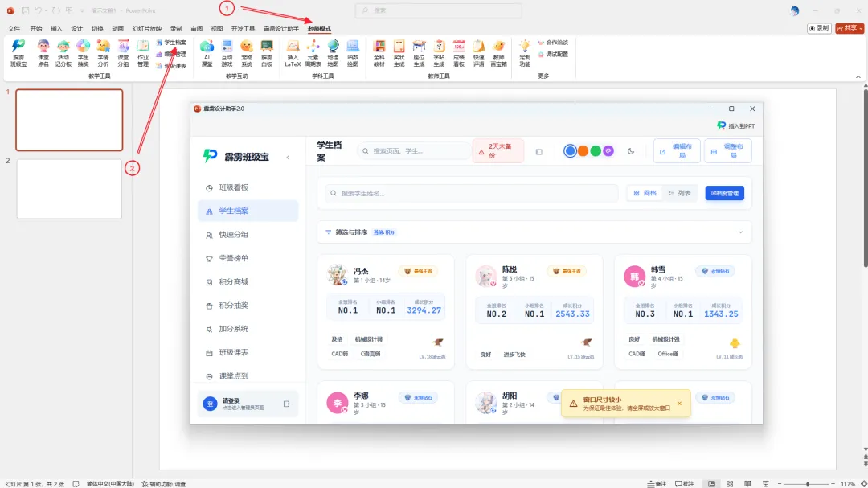
Task: Click 学生档案 in the ribbon
Action: pyautogui.click(x=171, y=43)
